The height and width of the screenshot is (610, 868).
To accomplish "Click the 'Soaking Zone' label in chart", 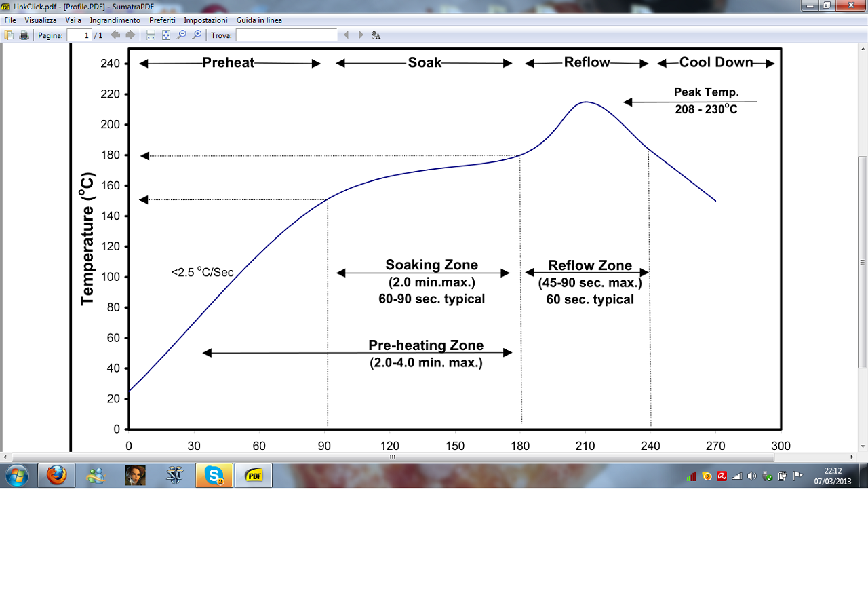I will pyautogui.click(x=432, y=265).
